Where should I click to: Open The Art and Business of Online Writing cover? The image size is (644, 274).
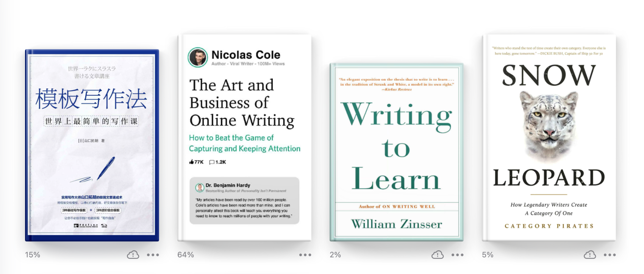(244, 138)
